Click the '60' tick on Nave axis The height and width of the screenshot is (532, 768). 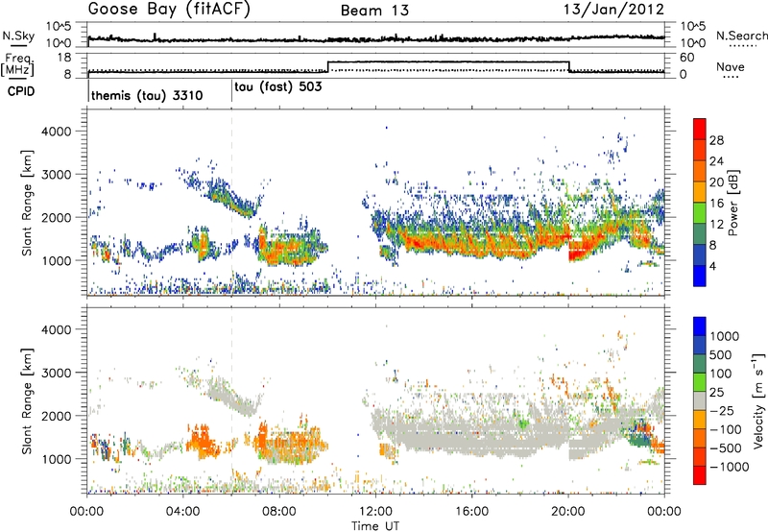(687, 58)
